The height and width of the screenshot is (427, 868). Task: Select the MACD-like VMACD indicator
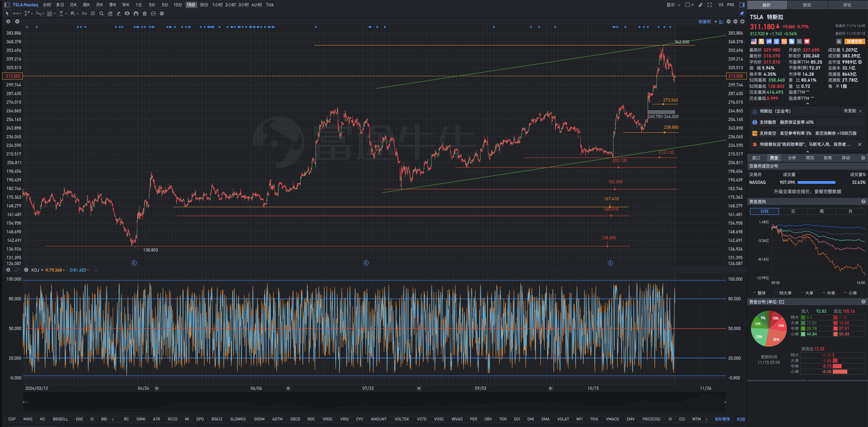tap(612, 419)
